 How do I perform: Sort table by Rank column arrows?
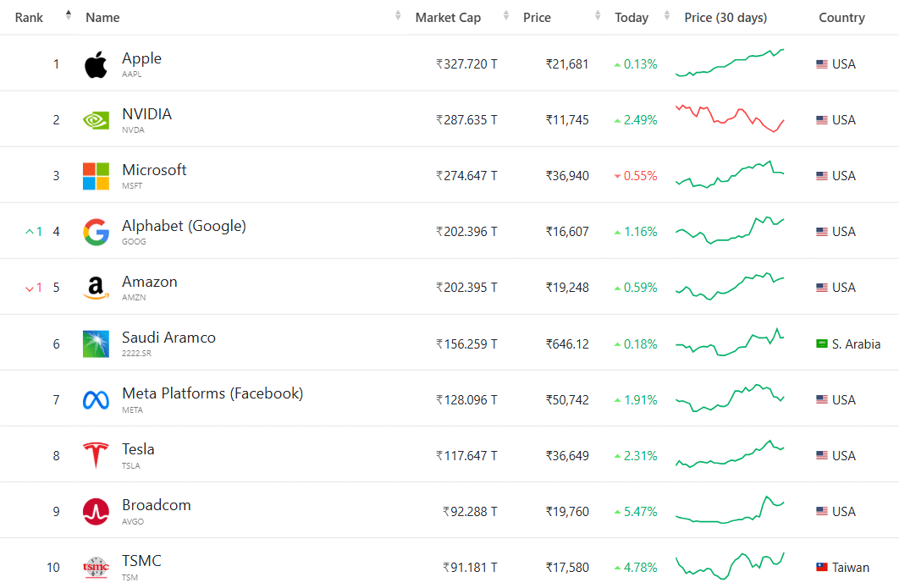[69, 16]
